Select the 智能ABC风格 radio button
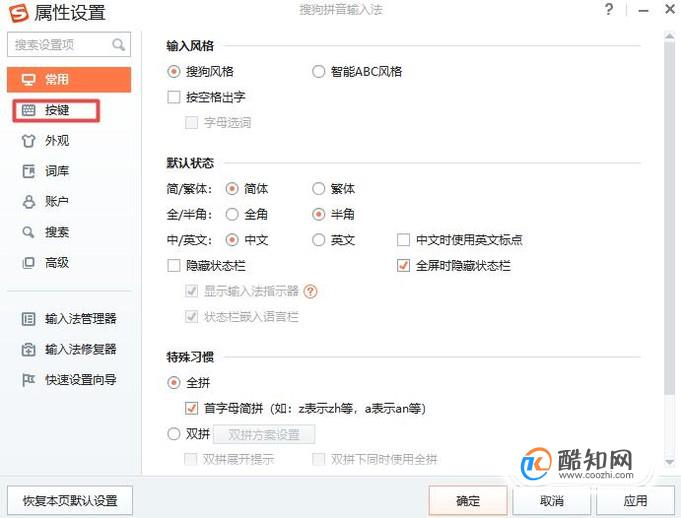This screenshot has width=681, height=518. click(318, 72)
